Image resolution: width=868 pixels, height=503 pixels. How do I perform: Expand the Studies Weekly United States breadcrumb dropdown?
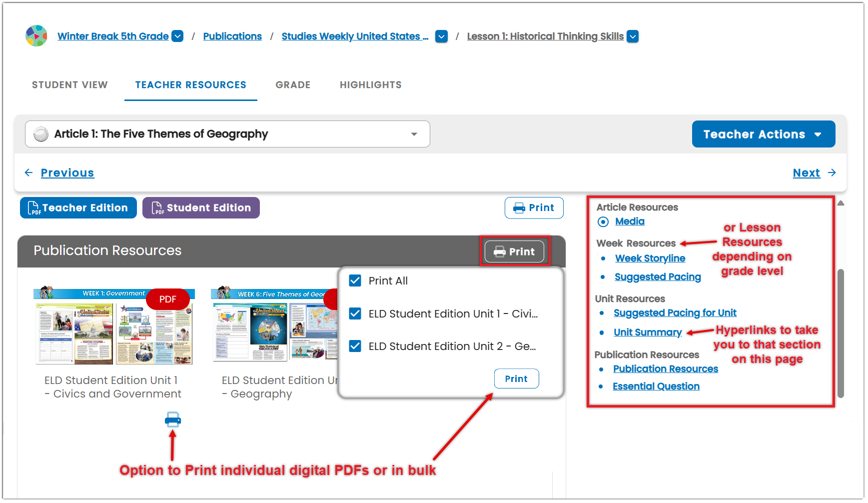(x=441, y=36)
